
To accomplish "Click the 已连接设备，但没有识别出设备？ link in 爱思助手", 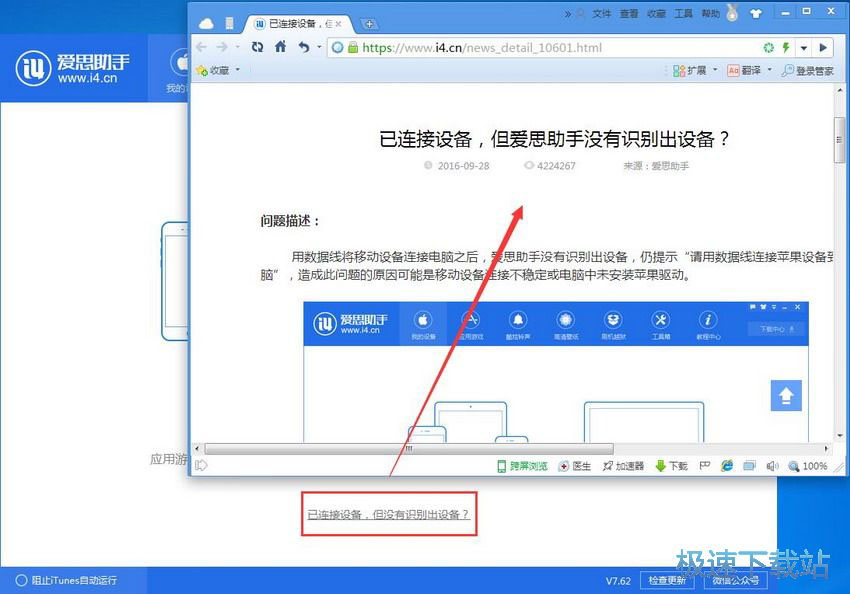I will (388, 514).
